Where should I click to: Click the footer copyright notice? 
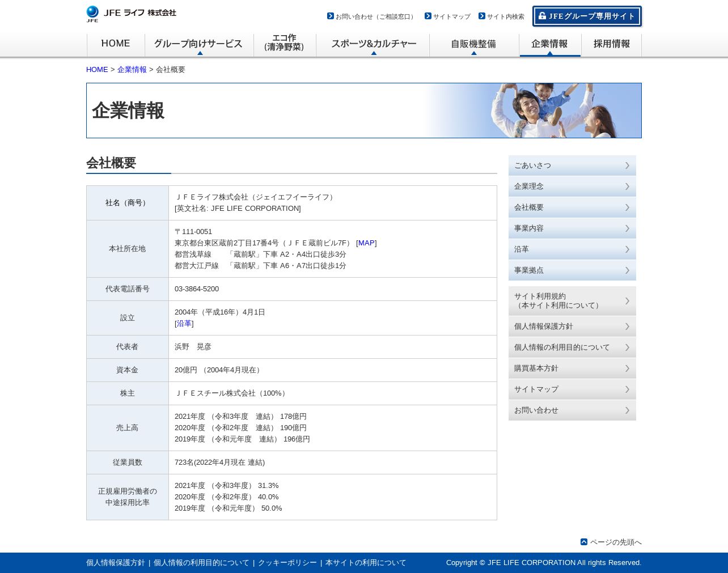pyautogui.click(x=544, y=563)
